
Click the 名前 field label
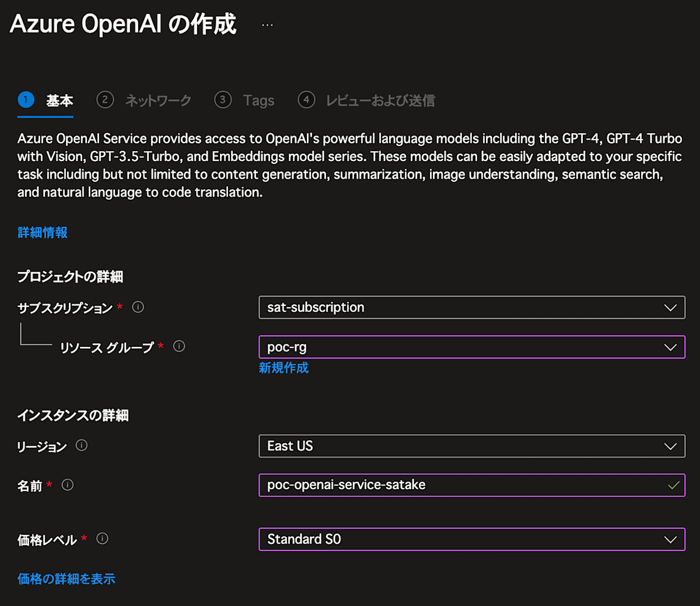pos(30,486)
